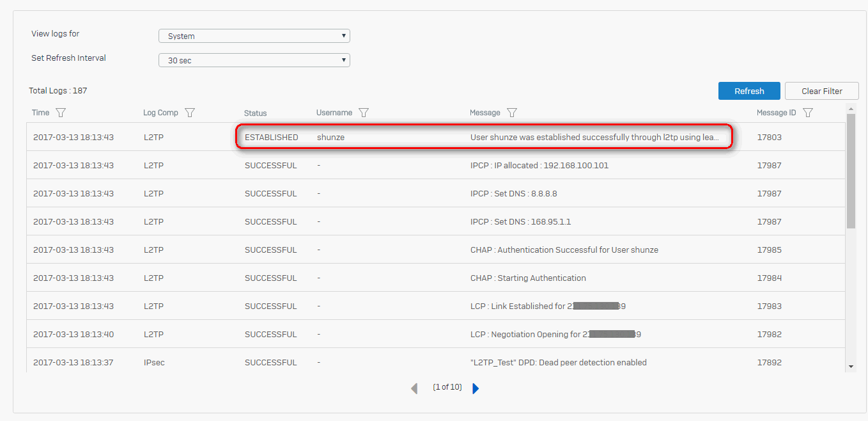
Task: Go to next page of logs
Action: pos(476,388)
